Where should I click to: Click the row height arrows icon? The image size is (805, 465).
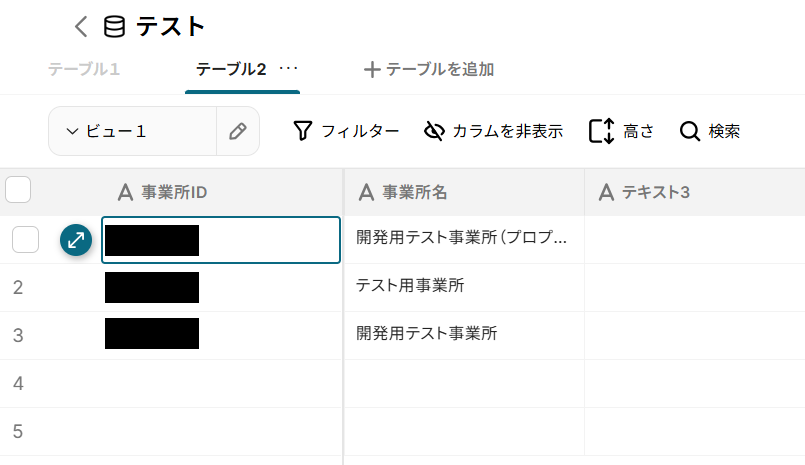coord(602,131)
